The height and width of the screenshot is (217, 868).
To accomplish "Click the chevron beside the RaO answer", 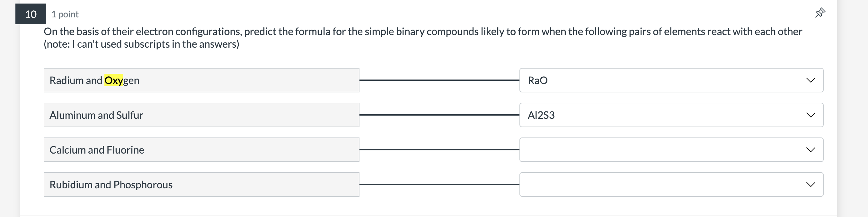I will [811, 80].
